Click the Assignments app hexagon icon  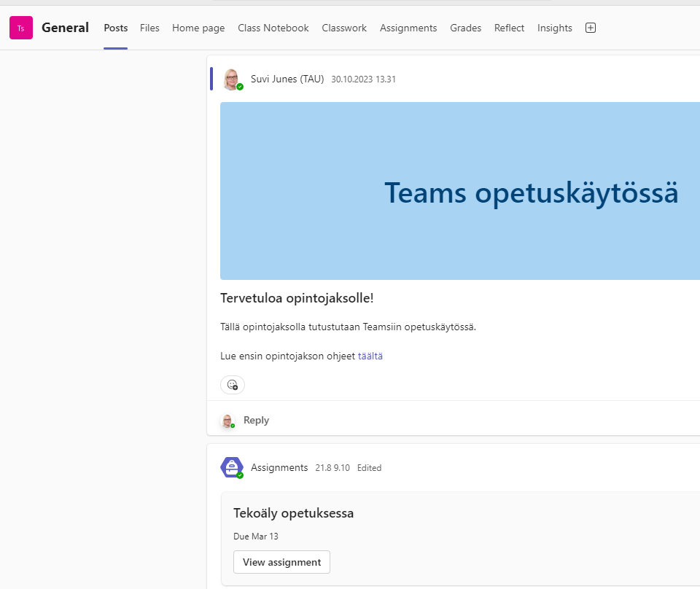[x=232, y=467]
